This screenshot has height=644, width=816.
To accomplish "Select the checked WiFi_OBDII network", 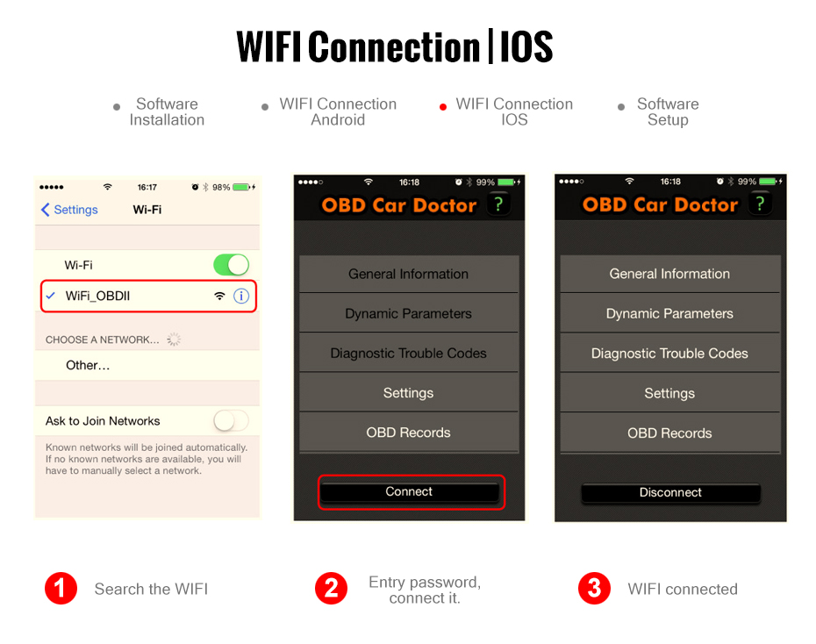I will pos(148,296).
